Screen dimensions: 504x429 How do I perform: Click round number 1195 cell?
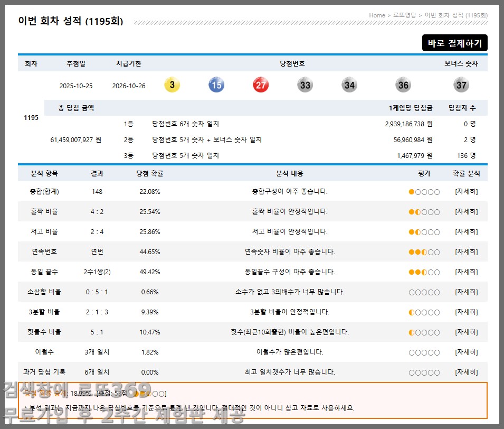31,117
